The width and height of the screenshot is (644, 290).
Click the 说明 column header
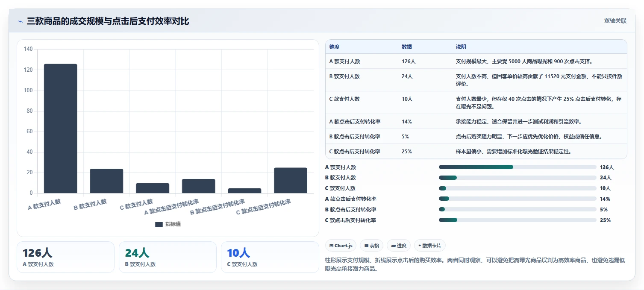click(461, 47)
